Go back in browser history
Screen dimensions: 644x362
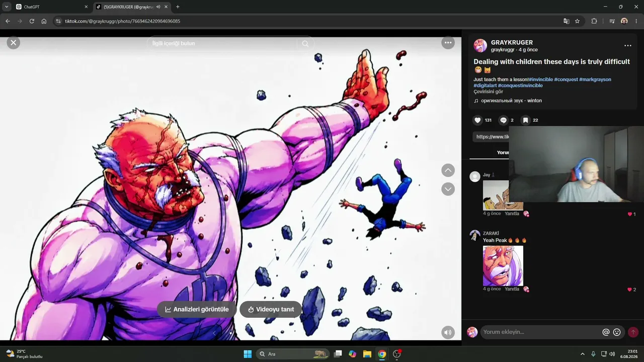[8, 21]
